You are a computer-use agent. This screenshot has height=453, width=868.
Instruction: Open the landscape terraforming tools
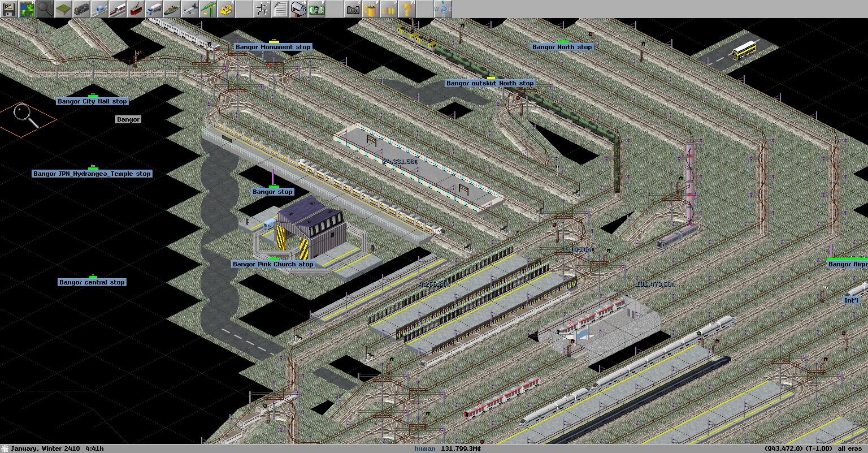click(63, 9)
